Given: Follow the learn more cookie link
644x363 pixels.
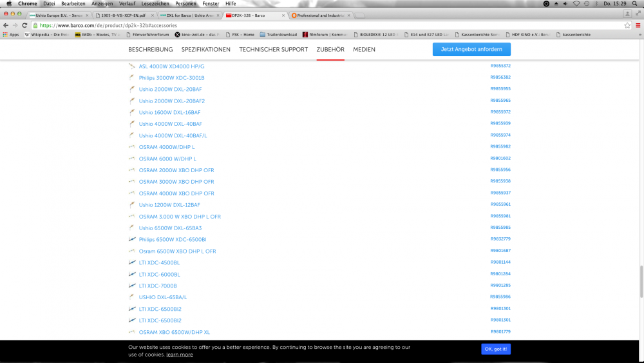Looking at the screenshot, I should tap(180, 355).
